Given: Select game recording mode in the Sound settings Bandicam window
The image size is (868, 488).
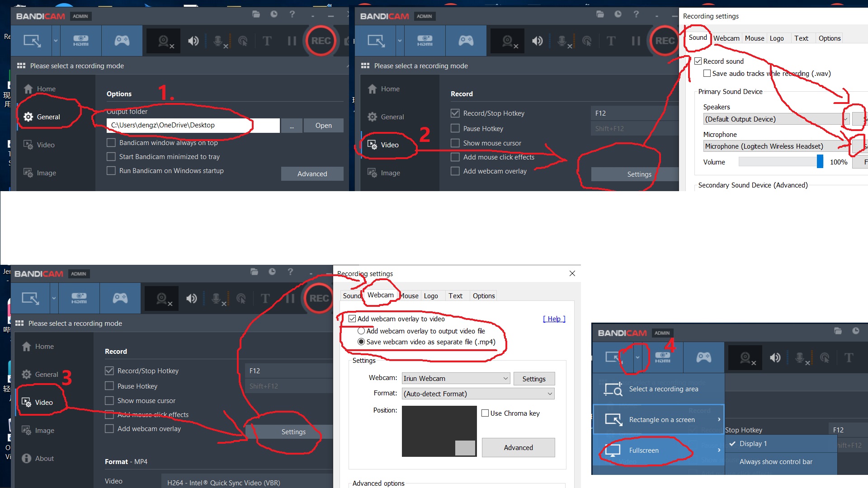Looking at the screenshot, I should tap(466, 41).
